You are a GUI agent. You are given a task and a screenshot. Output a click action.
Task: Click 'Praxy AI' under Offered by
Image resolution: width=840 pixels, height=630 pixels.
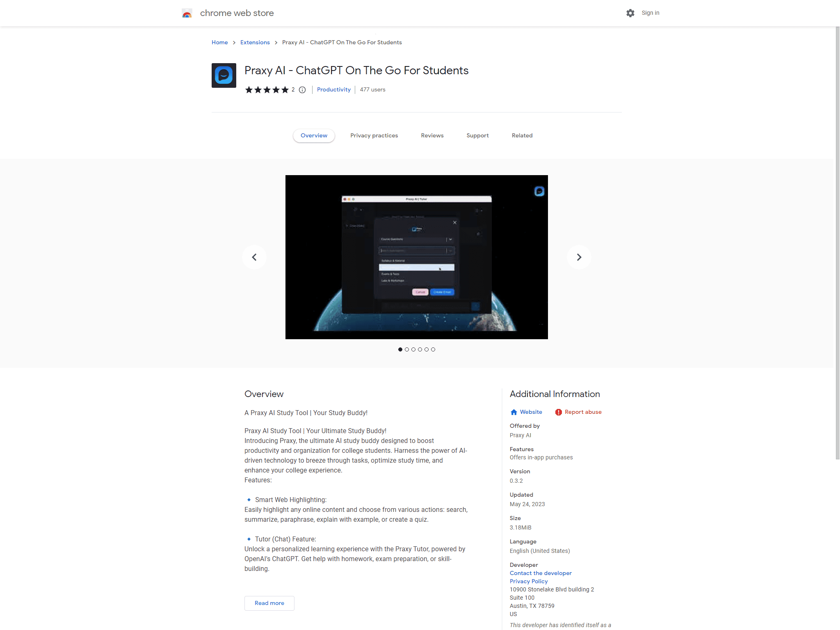point(520,436)
